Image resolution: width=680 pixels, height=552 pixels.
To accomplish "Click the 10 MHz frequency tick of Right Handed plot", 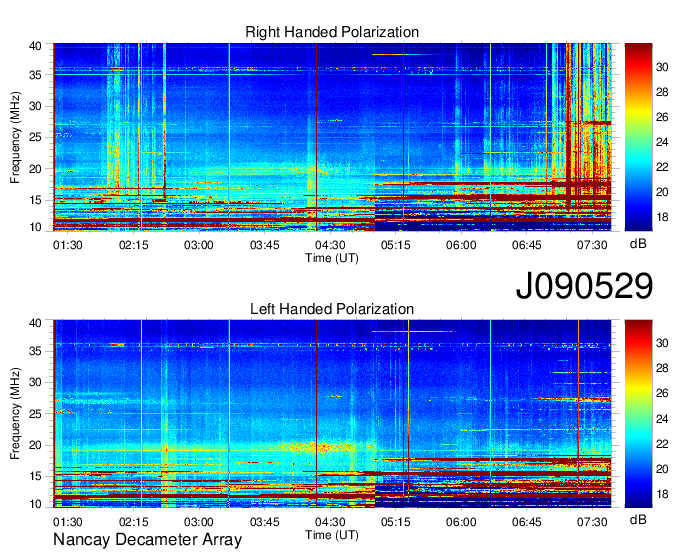I will pos(35,227).
